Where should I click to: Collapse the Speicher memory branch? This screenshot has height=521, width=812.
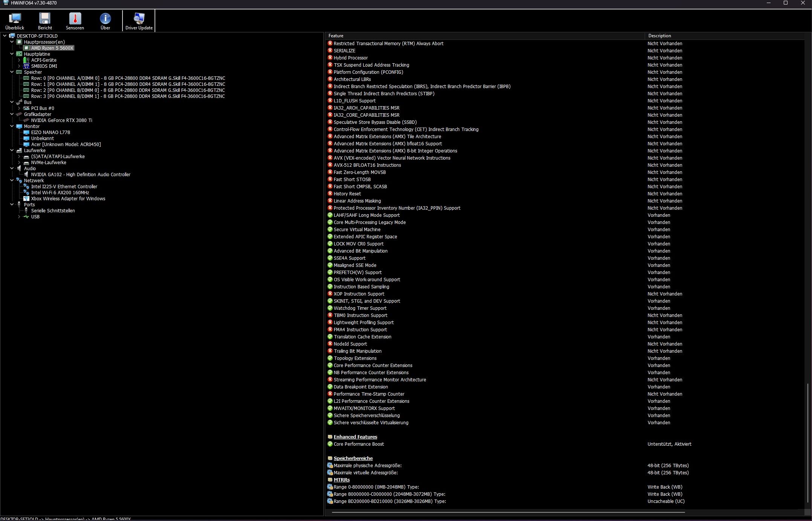12,72
